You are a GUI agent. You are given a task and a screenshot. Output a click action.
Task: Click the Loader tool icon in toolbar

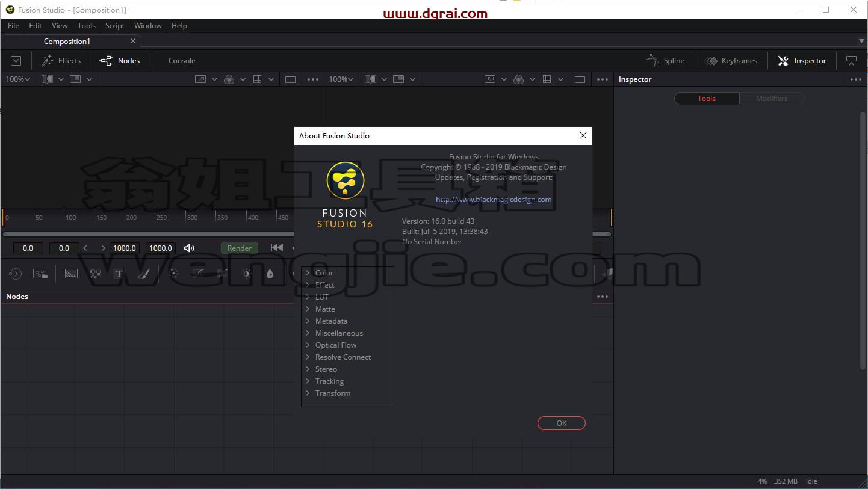tap(15, 274)
